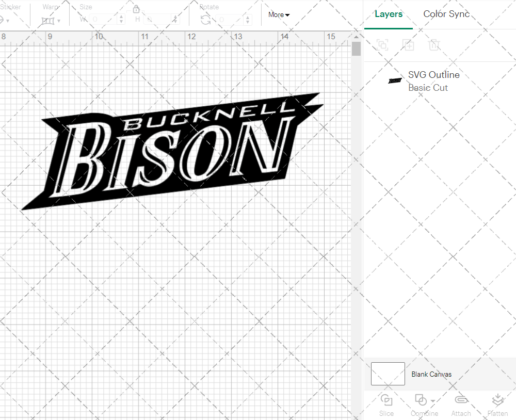Open the Warp options dropdown arrow
This screenshot has height=420, width=516.
pyautogui.click(x=58, y=21)
